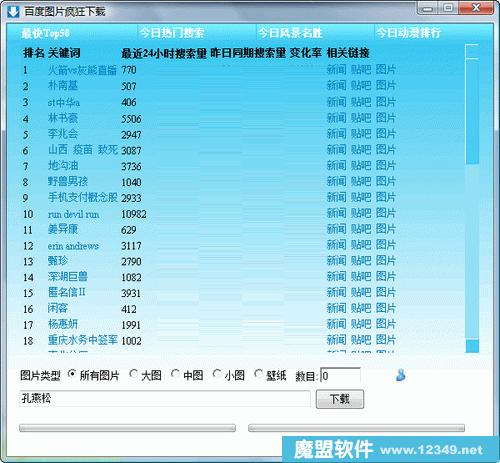Click 图片 link in the 地沟油 row
This screenshot has height=463, width=500.
point(386,165)
